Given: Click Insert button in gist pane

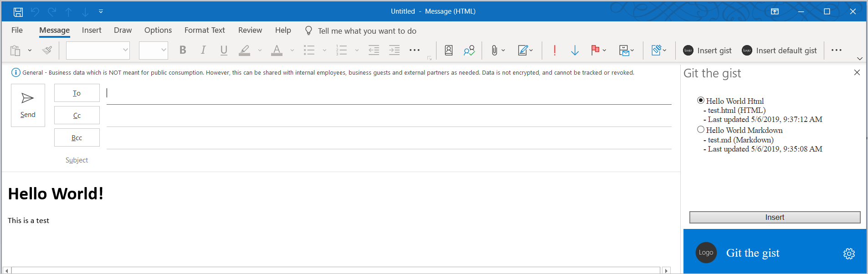Looking at the screenshot, I should [775, 217].
